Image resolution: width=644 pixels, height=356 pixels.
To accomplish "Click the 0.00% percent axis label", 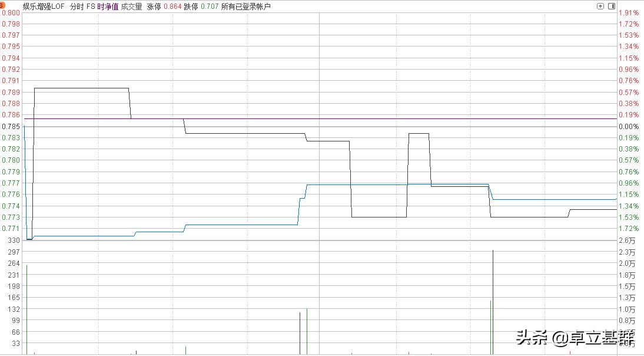I will [629, 127].
